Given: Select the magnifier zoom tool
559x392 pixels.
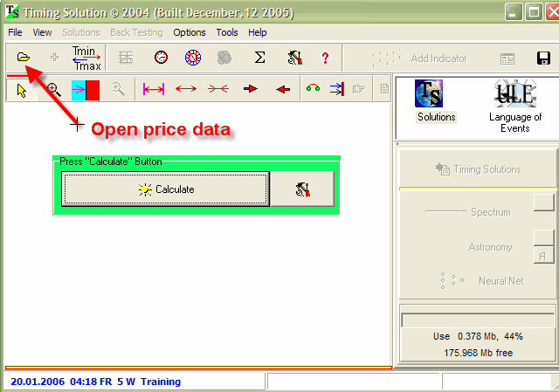Looking at the screenshot, I should tap(52, 89).
